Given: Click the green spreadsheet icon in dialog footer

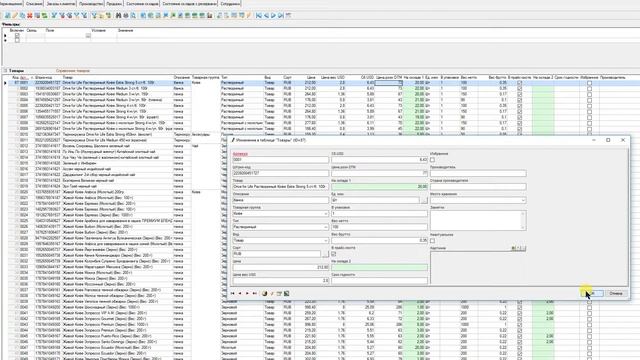Looking at the screenshot, I should (287, 293).
